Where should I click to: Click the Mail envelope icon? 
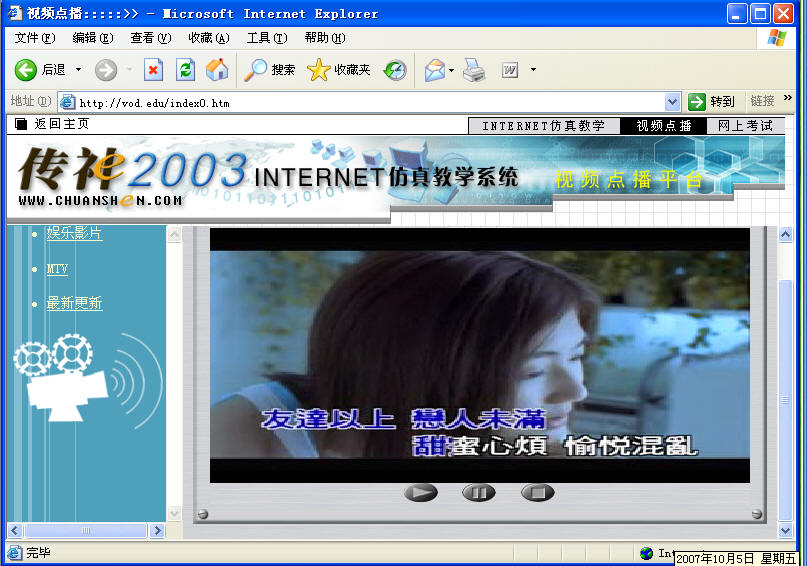434,70
